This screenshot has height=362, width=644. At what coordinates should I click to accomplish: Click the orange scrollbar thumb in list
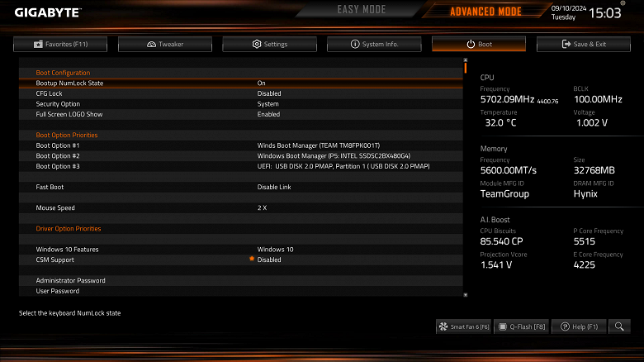click(466, 68)
